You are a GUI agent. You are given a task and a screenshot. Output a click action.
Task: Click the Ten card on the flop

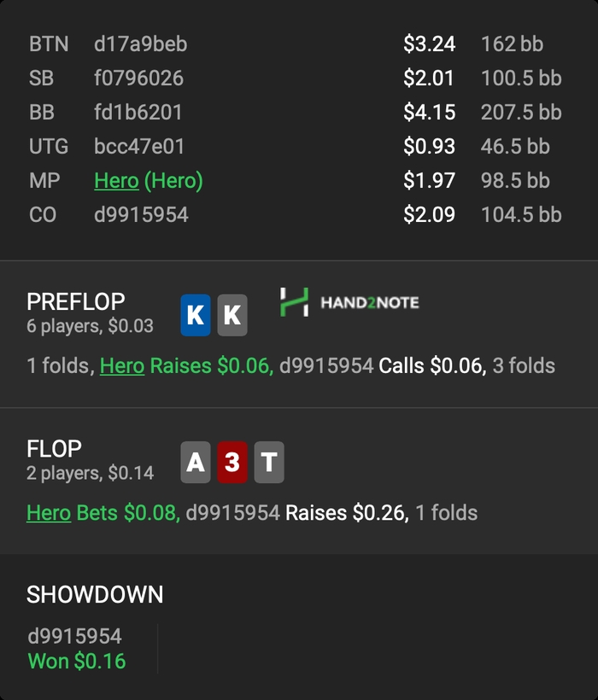[x=269, y=463]
